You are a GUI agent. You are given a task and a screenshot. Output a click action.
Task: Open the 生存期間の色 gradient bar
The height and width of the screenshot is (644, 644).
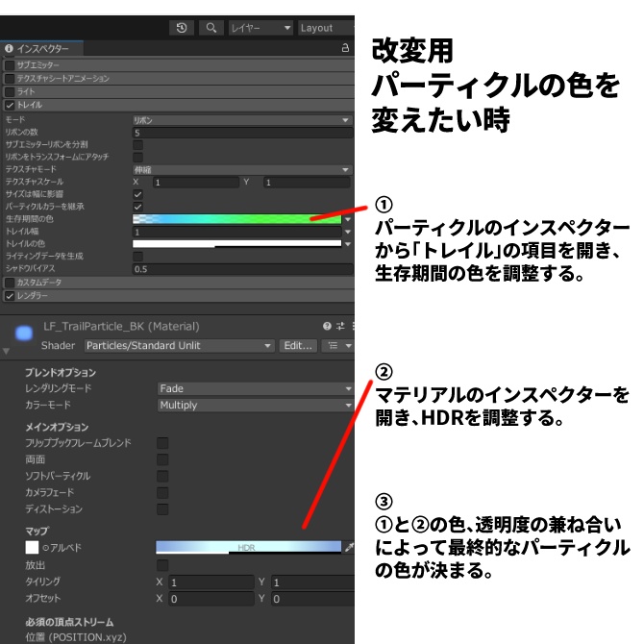(x=237, y=219)
